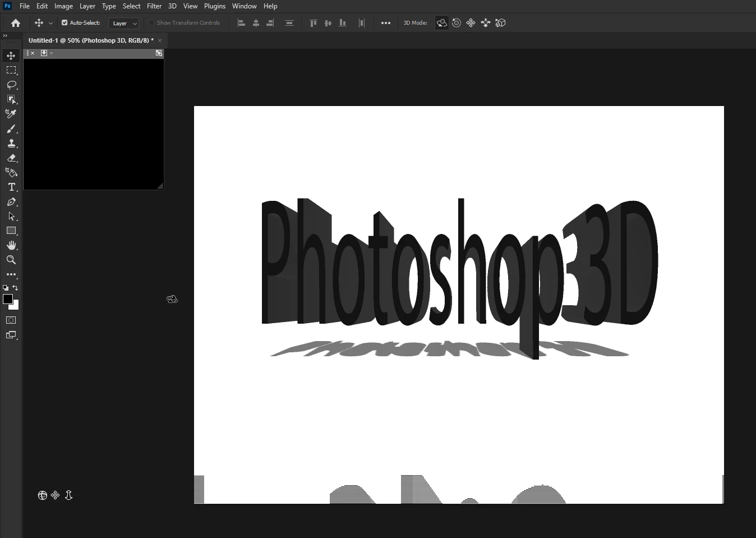Open secondary view selection dropdown

coord(47,53)
